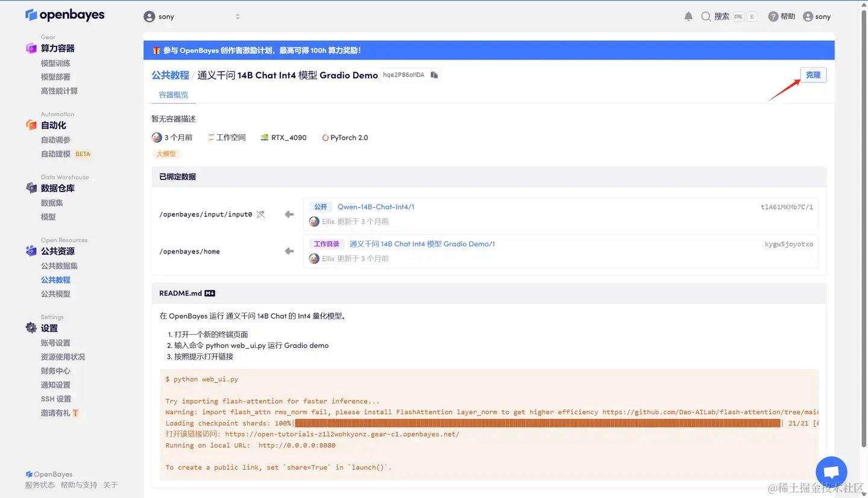Click the 公共资源 sidebar icon
The width and height of the screenshot is (868, 498).
click(31, 251)
